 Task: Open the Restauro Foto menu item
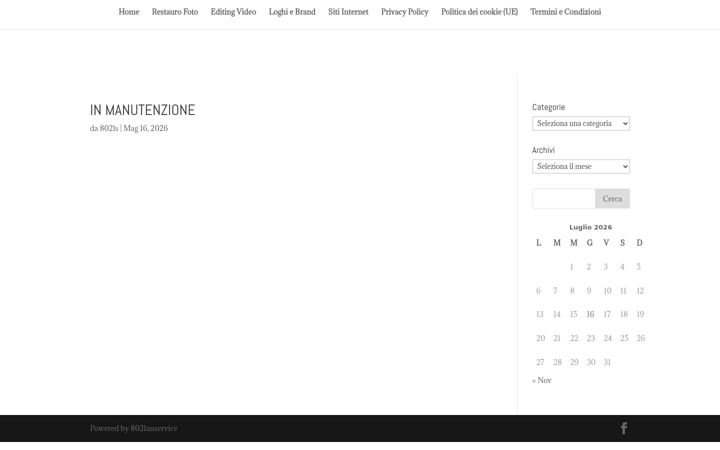[x=175, y=12]
